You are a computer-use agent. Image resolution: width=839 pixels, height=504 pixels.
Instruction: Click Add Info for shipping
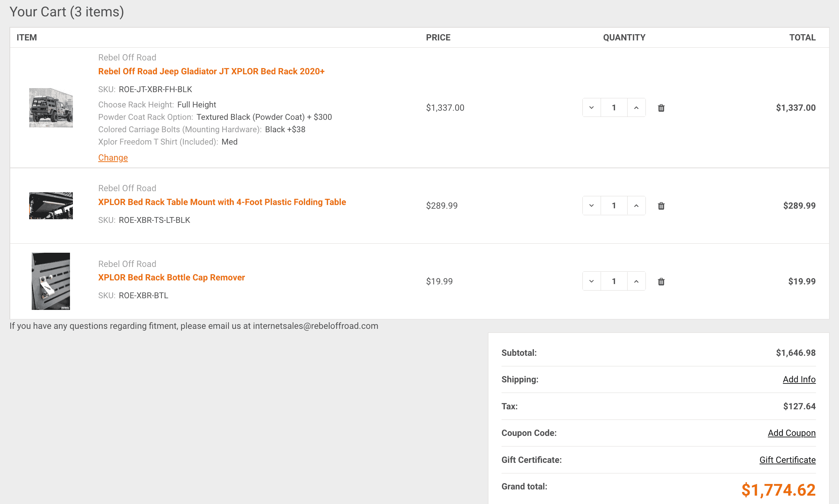click(x=799, y=379)
